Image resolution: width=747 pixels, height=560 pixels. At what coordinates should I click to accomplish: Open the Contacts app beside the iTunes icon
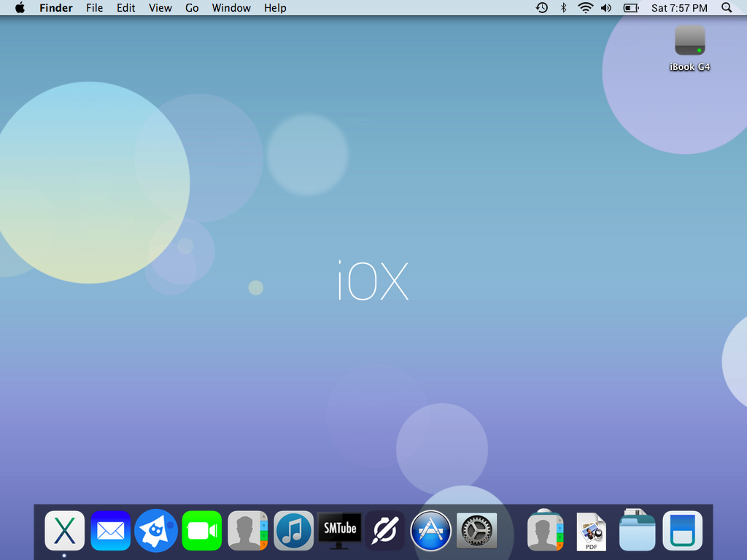(248, 531)
